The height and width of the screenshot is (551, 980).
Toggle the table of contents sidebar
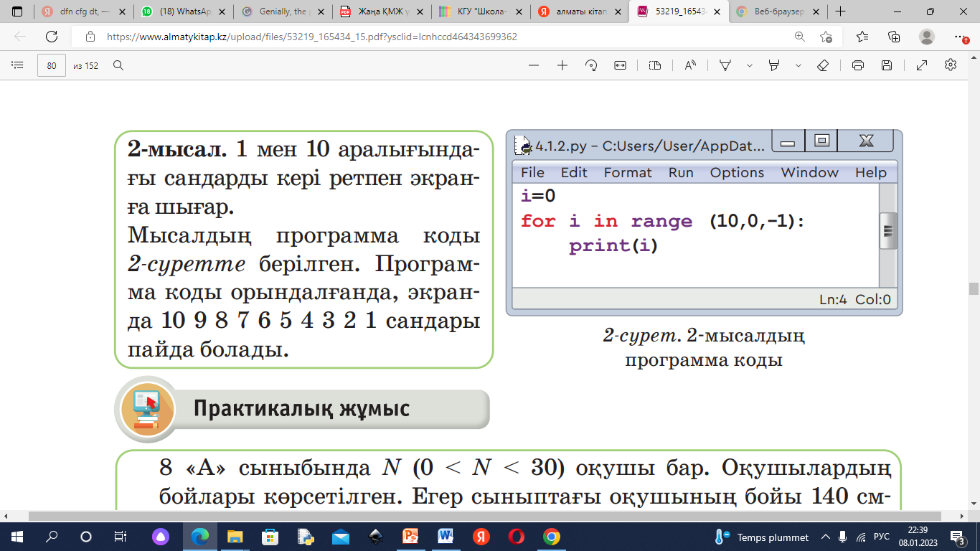click(17, 65)
